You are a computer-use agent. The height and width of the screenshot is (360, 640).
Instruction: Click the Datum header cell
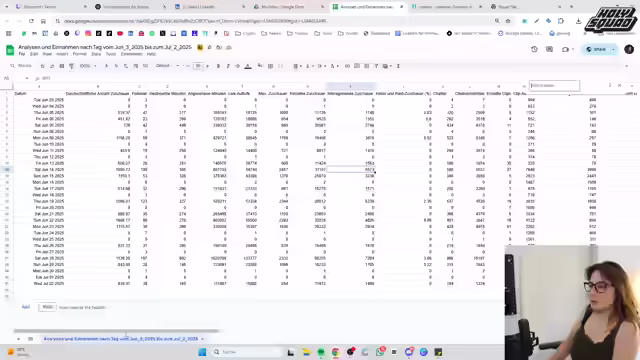click(x=39, y=93)
